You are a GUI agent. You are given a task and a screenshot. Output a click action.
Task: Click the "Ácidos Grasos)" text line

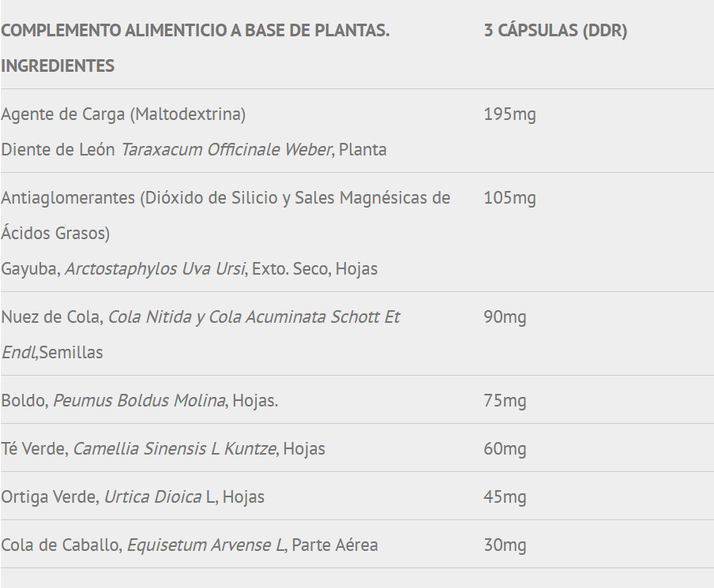point(55,233)
